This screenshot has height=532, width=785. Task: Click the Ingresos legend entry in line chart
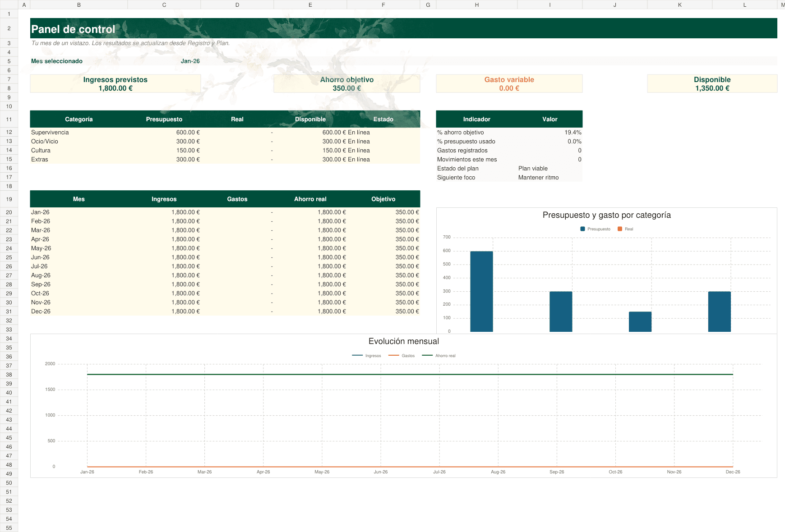(x=367, y=356)
